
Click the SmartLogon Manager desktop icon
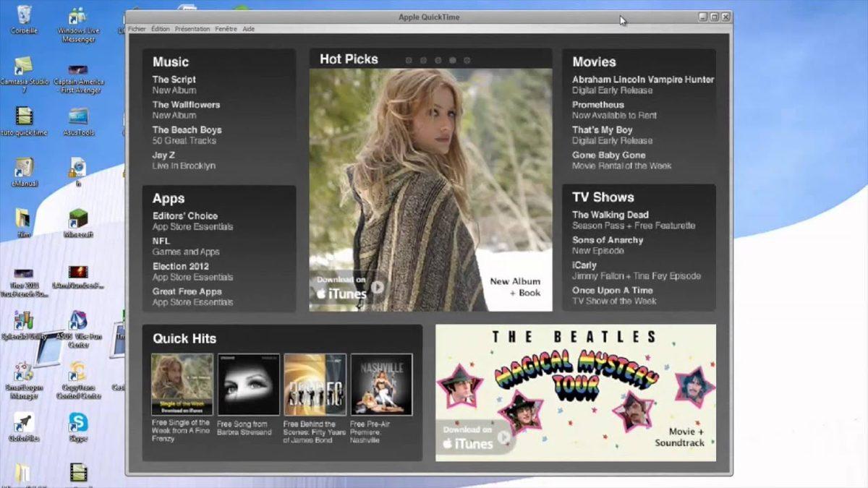[24, 374]
